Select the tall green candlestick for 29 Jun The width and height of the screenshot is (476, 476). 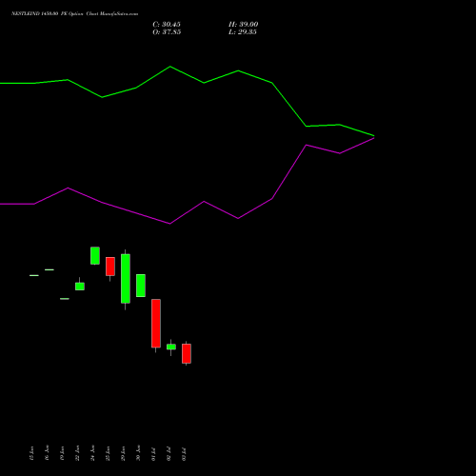click(126, 279)
